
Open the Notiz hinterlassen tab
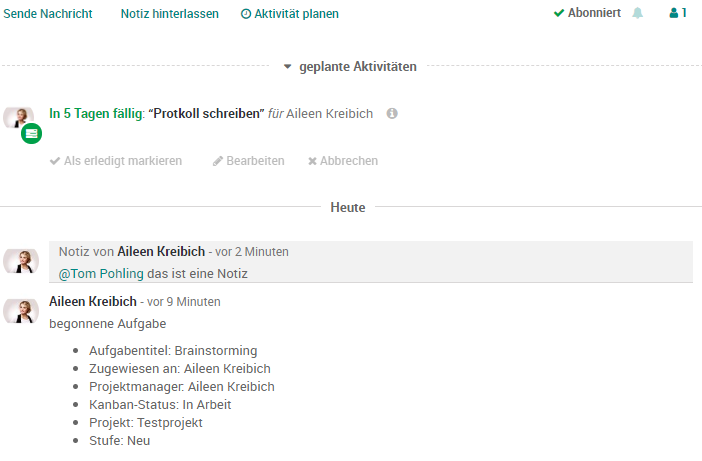coord(170,14)
